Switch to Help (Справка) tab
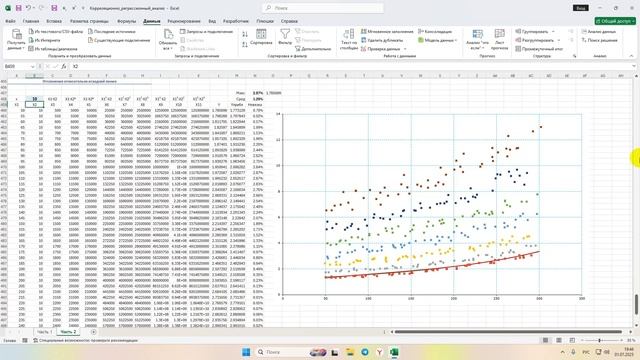Screen dimensions: 640x360 (289, 21)
